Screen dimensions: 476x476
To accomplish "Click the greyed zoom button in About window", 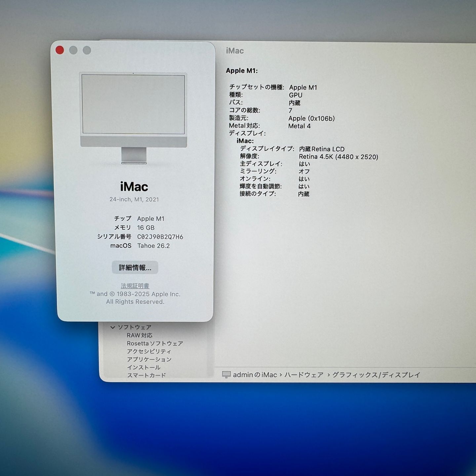I will click(87, 50).
